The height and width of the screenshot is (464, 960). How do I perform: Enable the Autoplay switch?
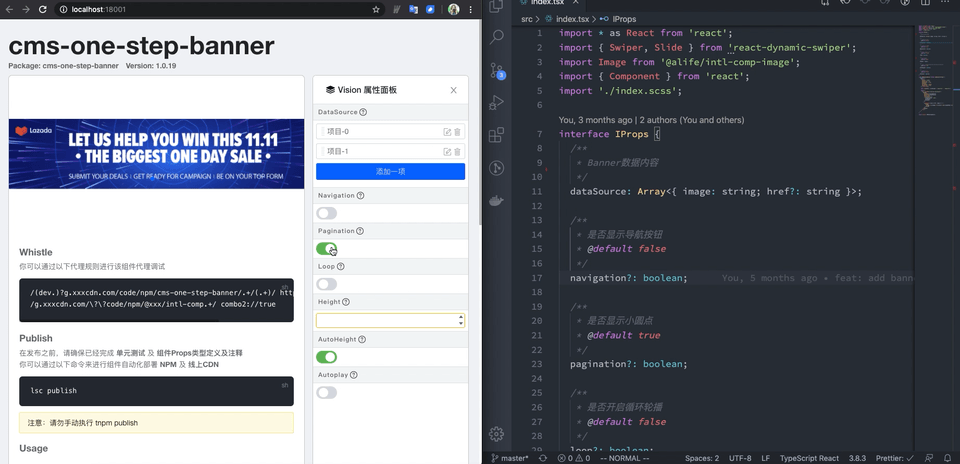click(x=326, y=392)
